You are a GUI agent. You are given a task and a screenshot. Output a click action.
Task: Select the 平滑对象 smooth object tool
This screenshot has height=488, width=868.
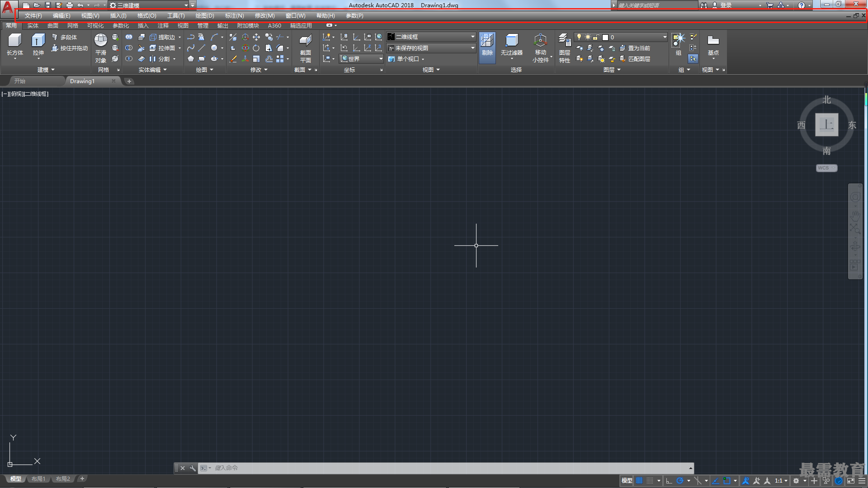(x=100, y=48)
